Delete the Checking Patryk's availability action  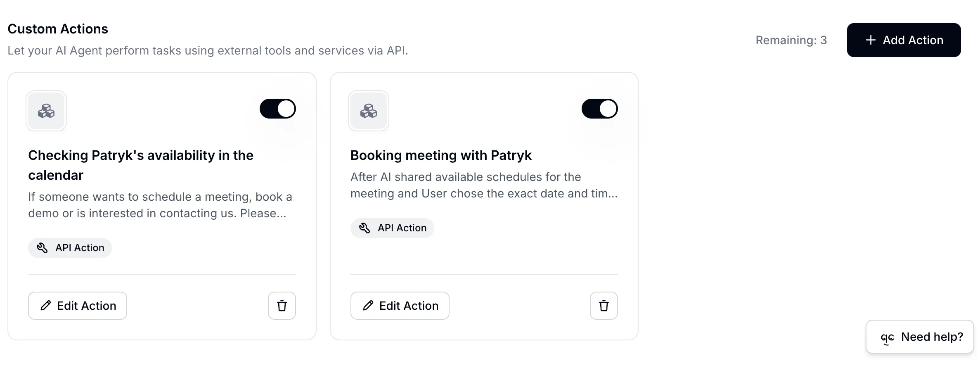coord(282,306)
